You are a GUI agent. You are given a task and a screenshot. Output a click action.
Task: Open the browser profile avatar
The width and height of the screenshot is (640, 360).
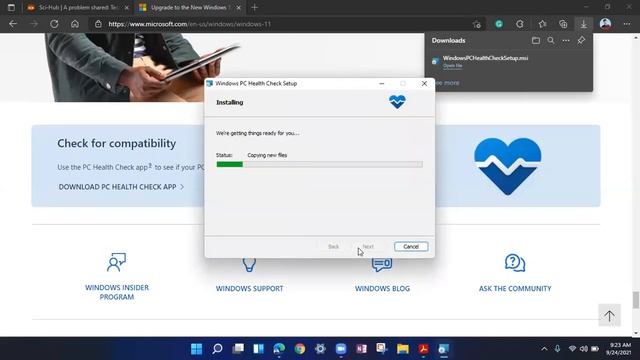coord(605,24)
